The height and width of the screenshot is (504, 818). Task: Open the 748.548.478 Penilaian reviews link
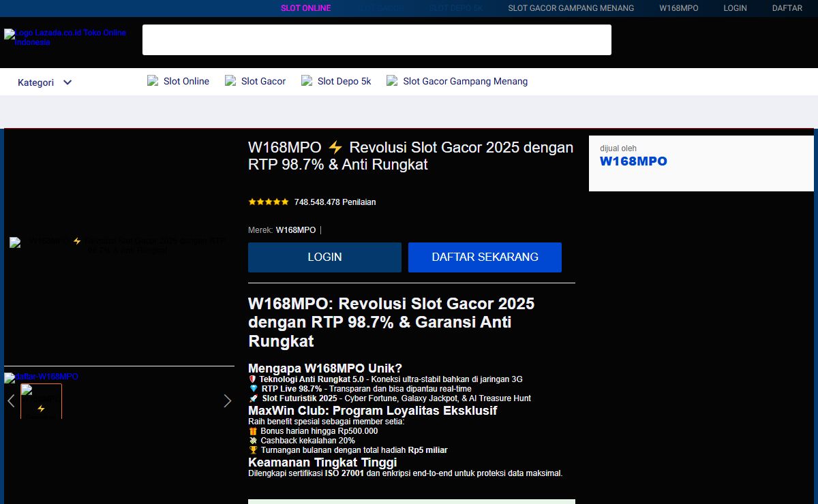(335, 202)
